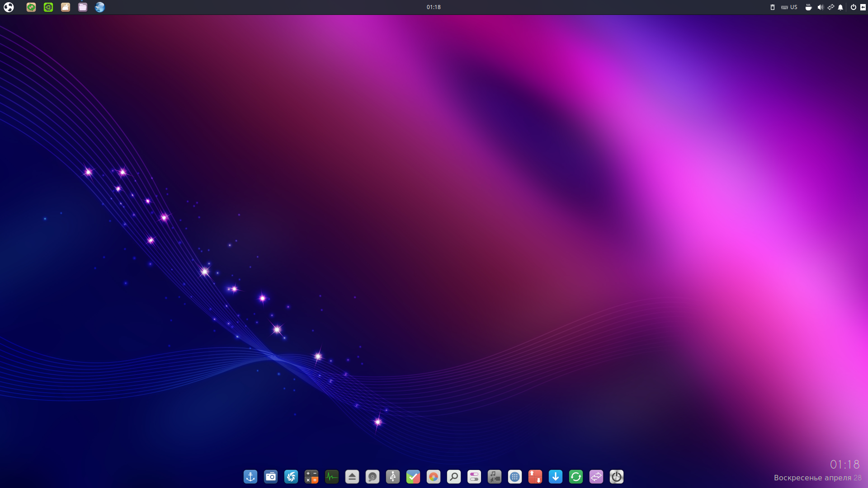Open the file manager from the top panel
Image resolution: width=868 pixels, height=488 pixels.
click(x=82, y=7)
